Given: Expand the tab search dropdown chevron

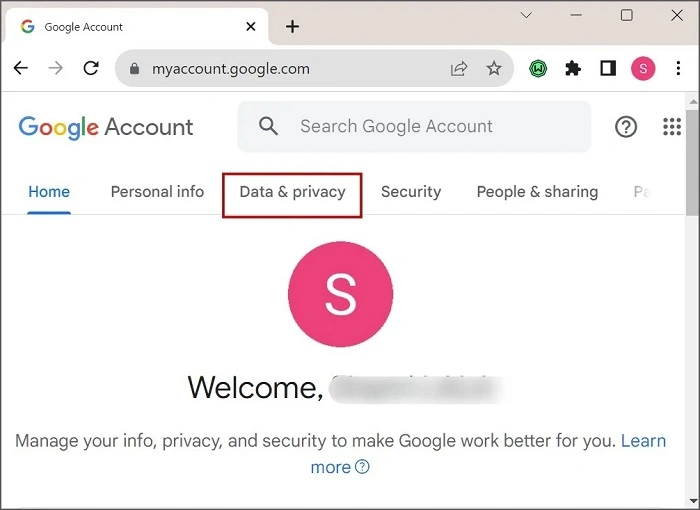Looking at the screenshot, I should (527, 15).
